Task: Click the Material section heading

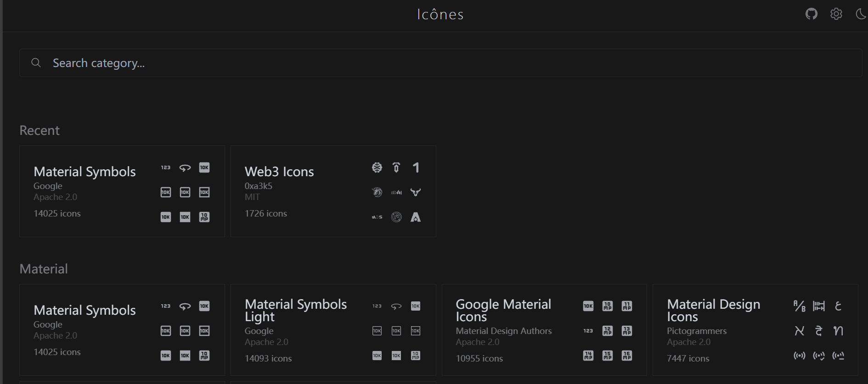Action: click(44, 269)
